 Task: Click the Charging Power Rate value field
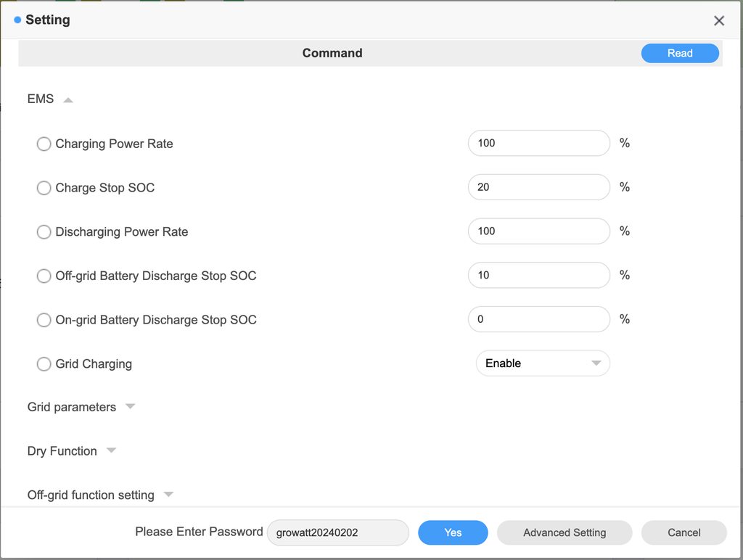coord(538,143)
